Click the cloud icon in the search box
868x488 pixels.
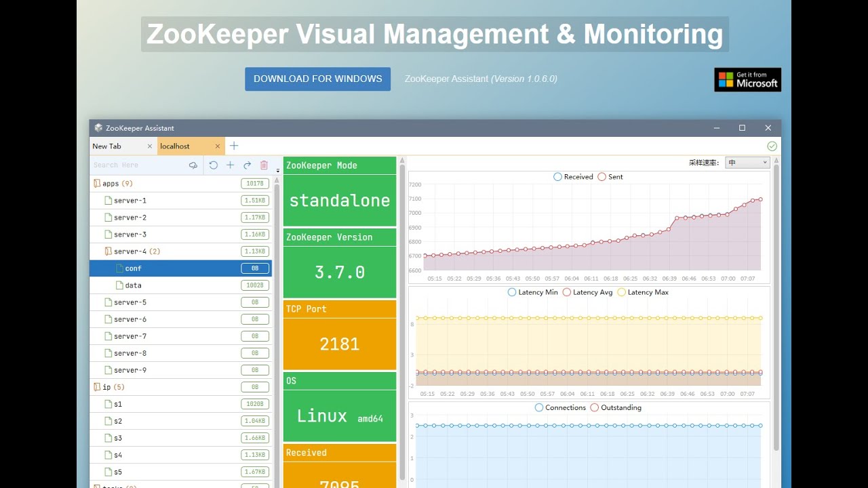point(193,165)
